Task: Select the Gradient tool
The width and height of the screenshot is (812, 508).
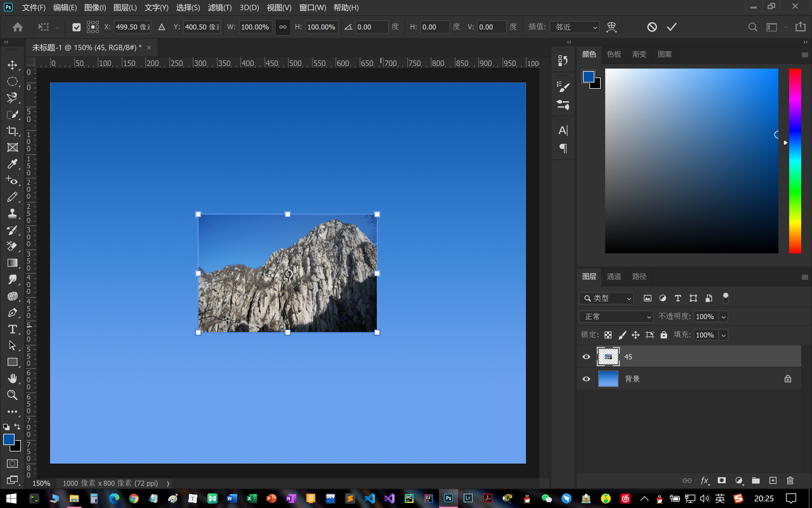Action: (12, 263)
